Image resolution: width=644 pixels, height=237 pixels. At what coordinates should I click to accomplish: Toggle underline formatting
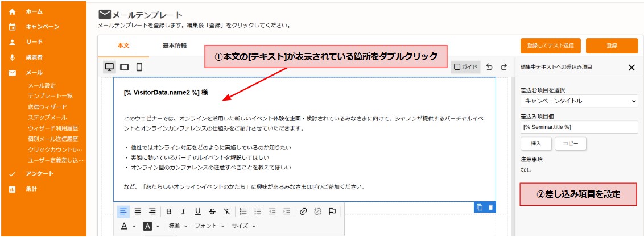(x=197, y=211)
